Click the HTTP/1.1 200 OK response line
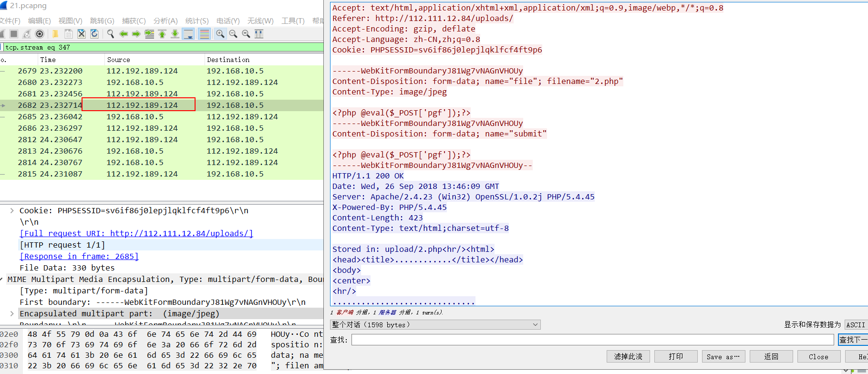868x374 pixels. coord(368,176)
